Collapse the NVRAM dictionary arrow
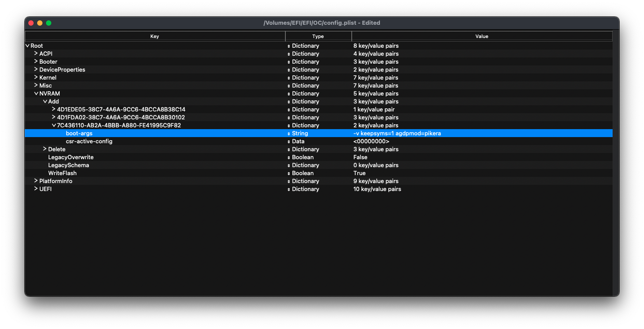This screenshot has width=644, height=329. coord(36,94)
